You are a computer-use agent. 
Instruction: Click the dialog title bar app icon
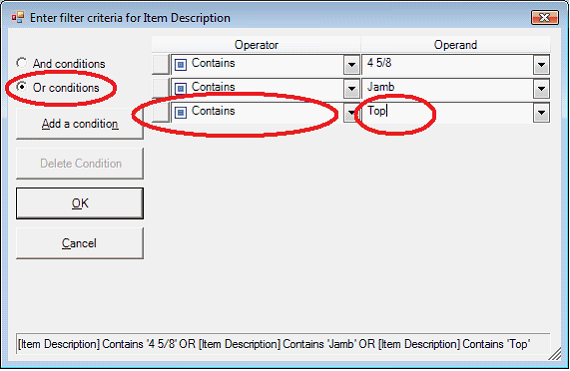[x=17, y=17]
